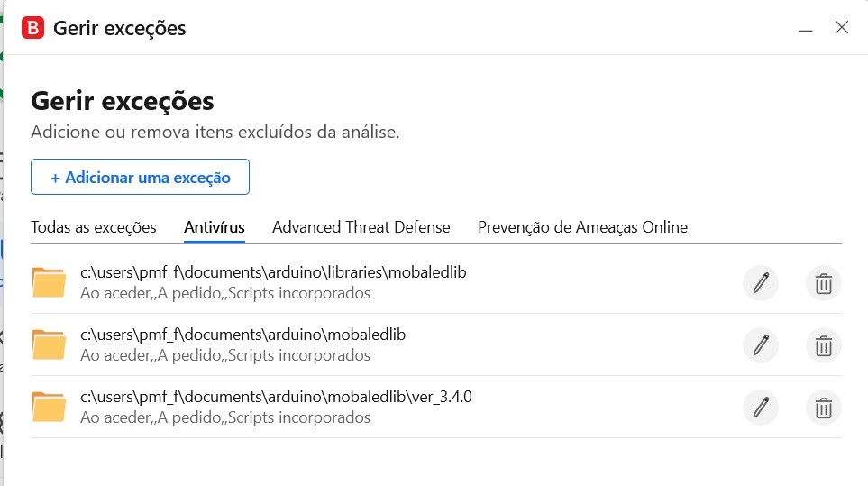Click the folder icon of ver_3.4.0 entry
868x486 pixels.
tap(50, 407)
